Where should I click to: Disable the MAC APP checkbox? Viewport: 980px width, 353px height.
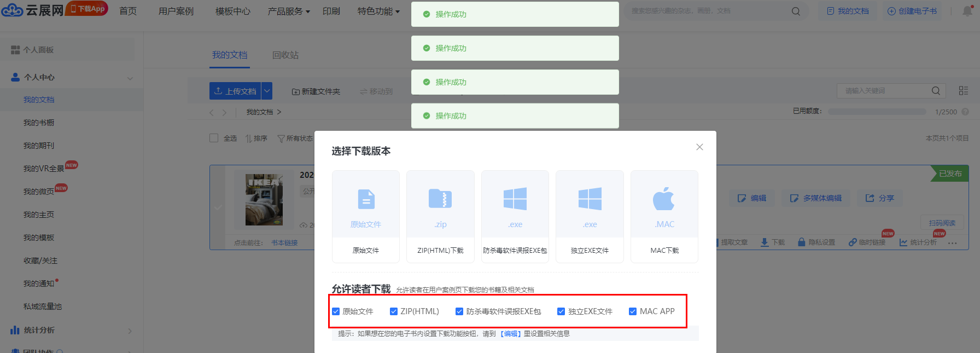[633, 311]
